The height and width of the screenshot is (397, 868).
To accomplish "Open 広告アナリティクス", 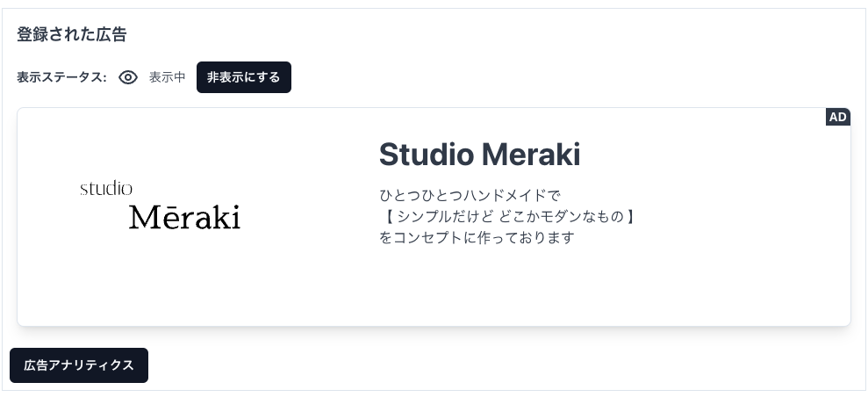I will (79, 365).
